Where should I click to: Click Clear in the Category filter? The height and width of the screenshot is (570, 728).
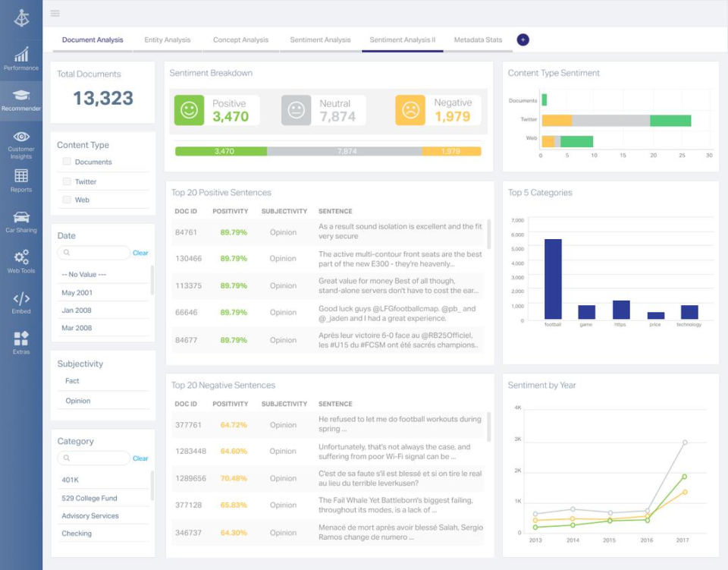(x=140, y=458)
